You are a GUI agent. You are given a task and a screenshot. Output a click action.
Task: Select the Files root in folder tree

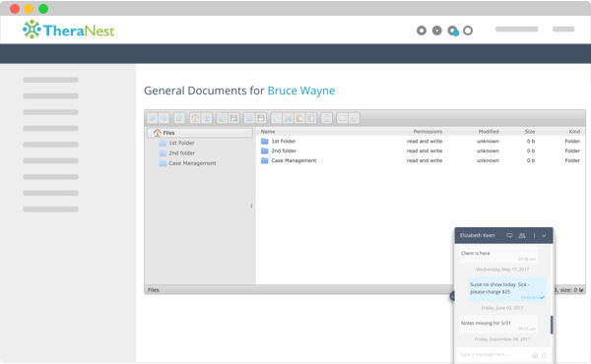[200, 133]
